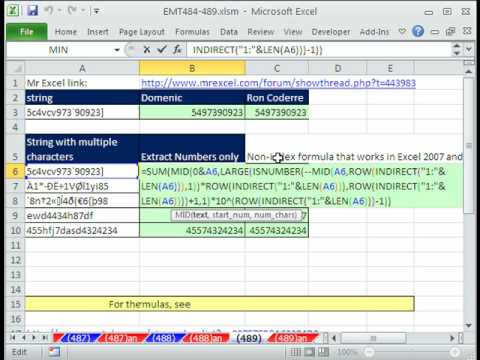Click the zoom slider in status bar

pos(412,352)
